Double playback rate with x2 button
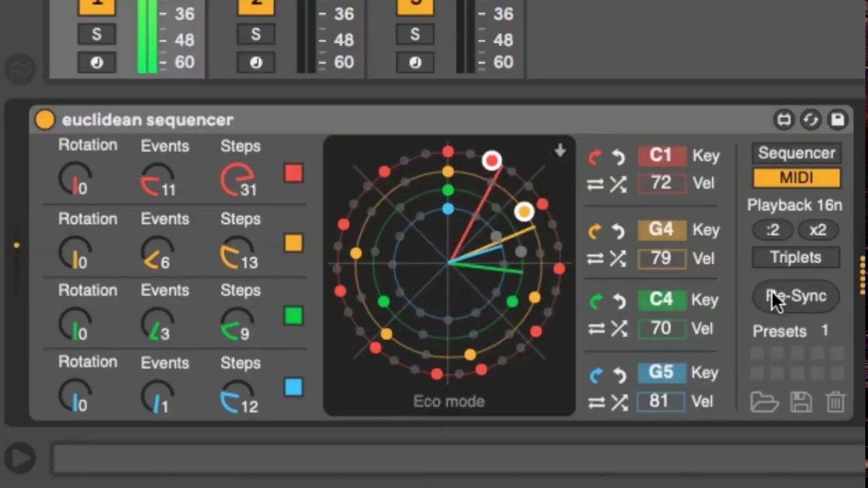 [x=818, y=230]
